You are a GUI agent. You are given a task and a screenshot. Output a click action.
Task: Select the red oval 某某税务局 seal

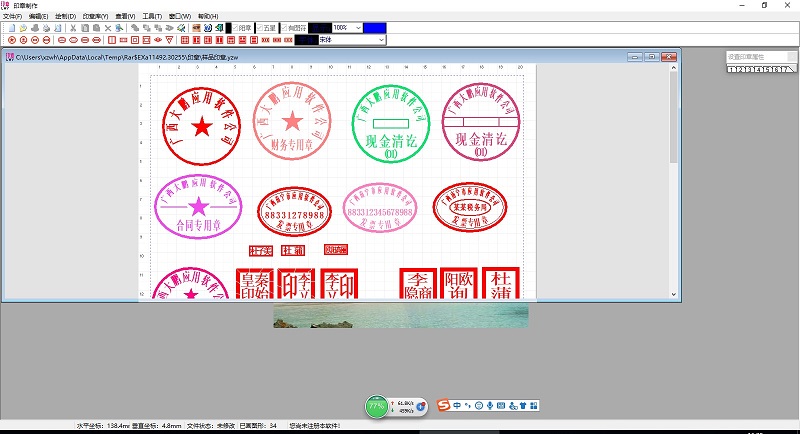click(470, 207)
